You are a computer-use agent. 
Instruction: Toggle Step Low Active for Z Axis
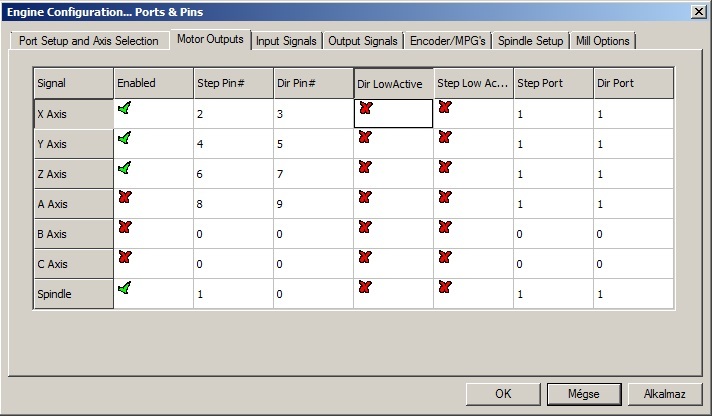445,168
